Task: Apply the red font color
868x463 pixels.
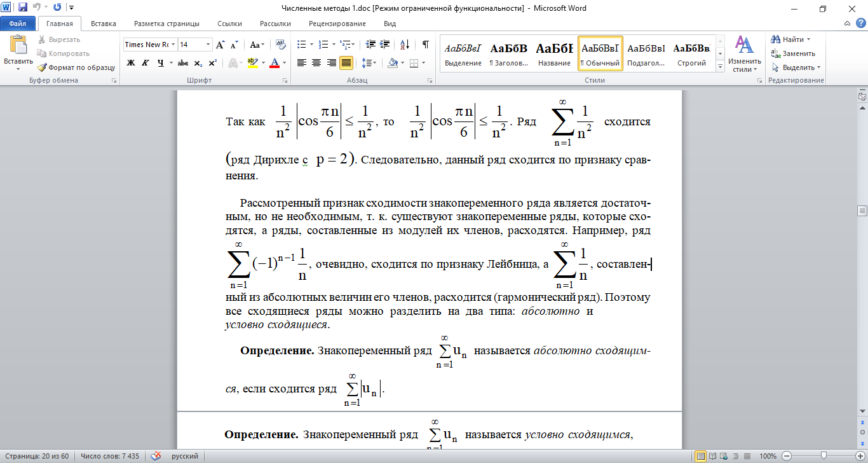Action: point(275,62)
